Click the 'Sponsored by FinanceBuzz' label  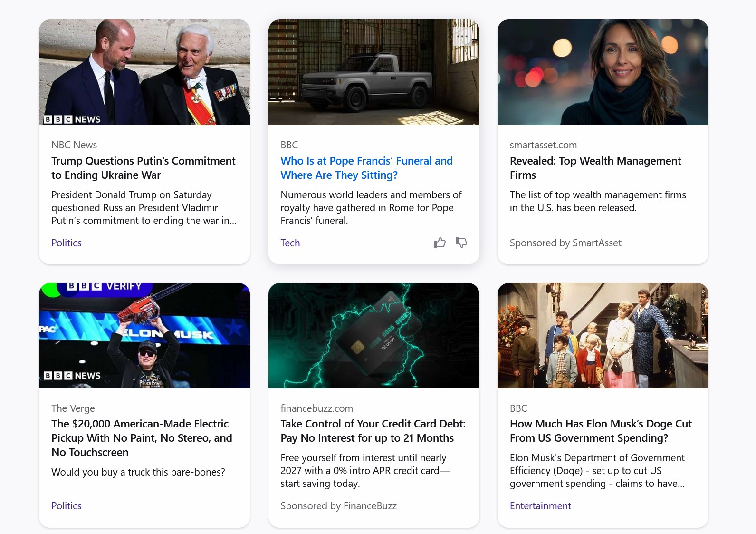click(x=338, y=506)
